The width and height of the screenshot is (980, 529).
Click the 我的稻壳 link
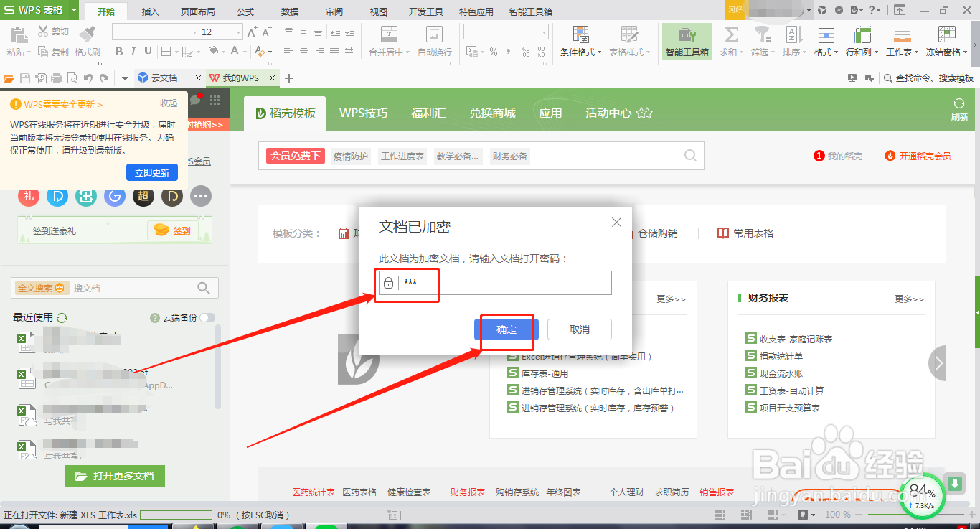(x=839, y=156)
